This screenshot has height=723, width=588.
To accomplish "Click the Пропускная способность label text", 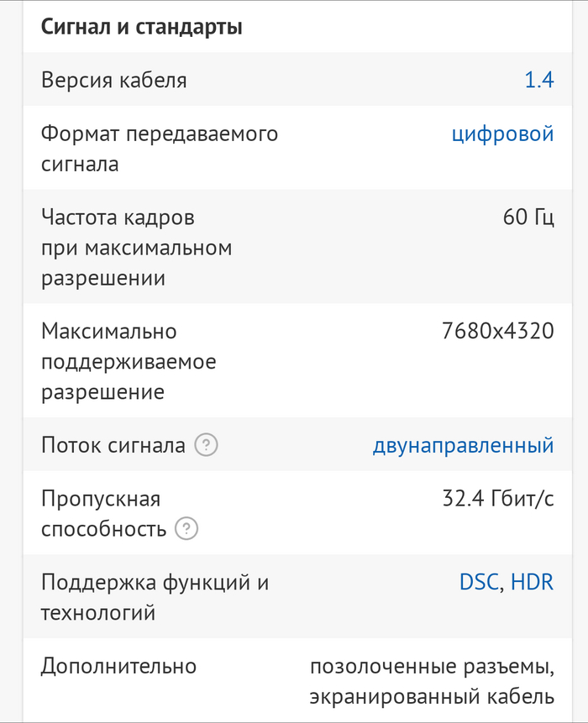I will [x=103, y=514].
